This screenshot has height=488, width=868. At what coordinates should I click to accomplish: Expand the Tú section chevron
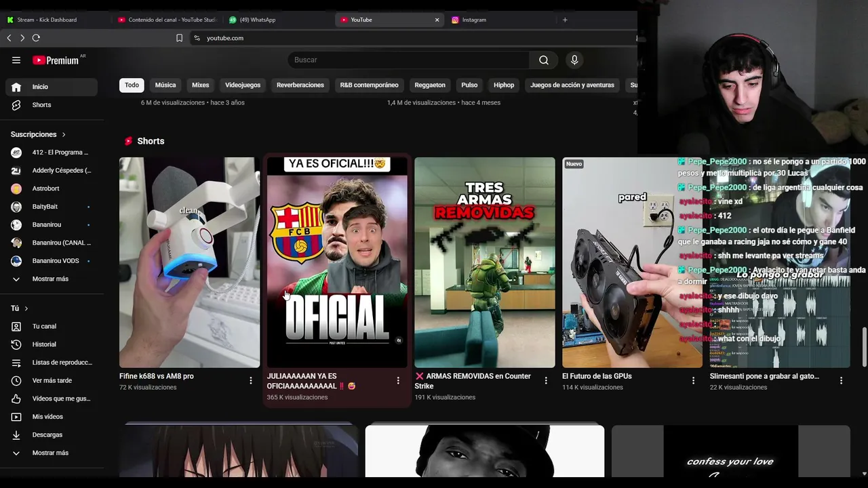click(x=26, y=308)
